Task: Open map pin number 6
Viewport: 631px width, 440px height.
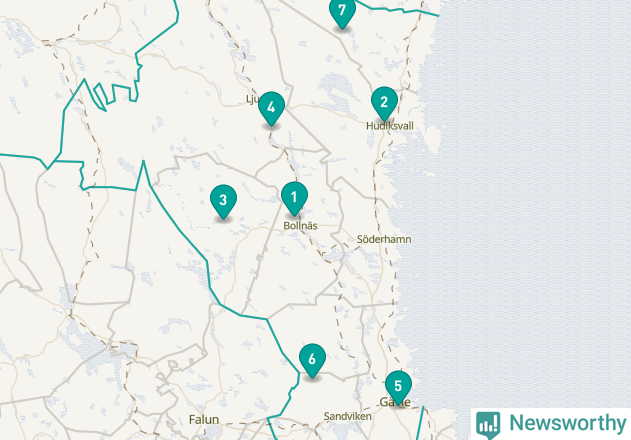Action: [x=312, y=360]
